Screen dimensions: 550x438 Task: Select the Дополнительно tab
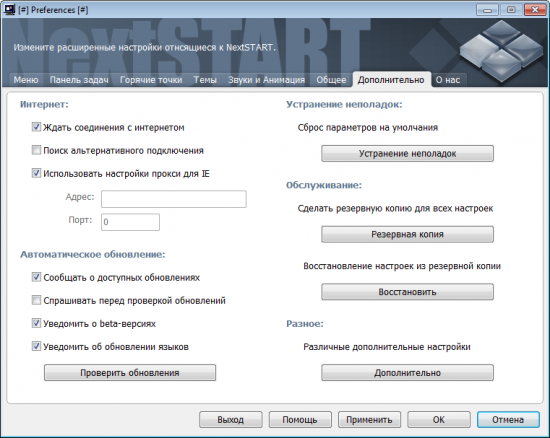click(391, 80)
